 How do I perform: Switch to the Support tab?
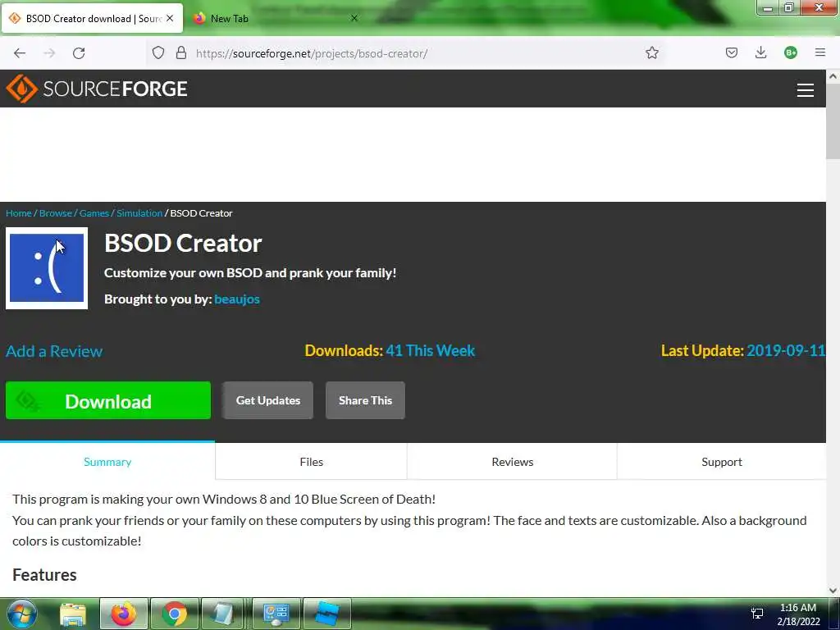click(722, 461)
